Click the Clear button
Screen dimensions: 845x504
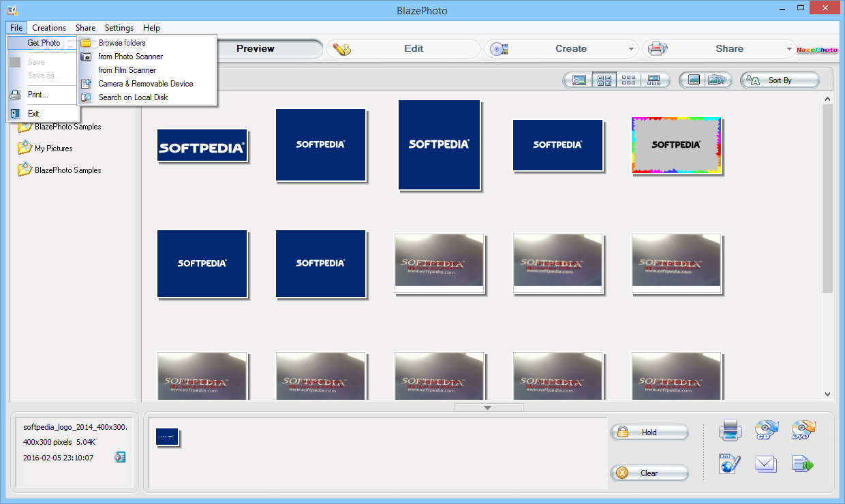[x=649, y=473]
